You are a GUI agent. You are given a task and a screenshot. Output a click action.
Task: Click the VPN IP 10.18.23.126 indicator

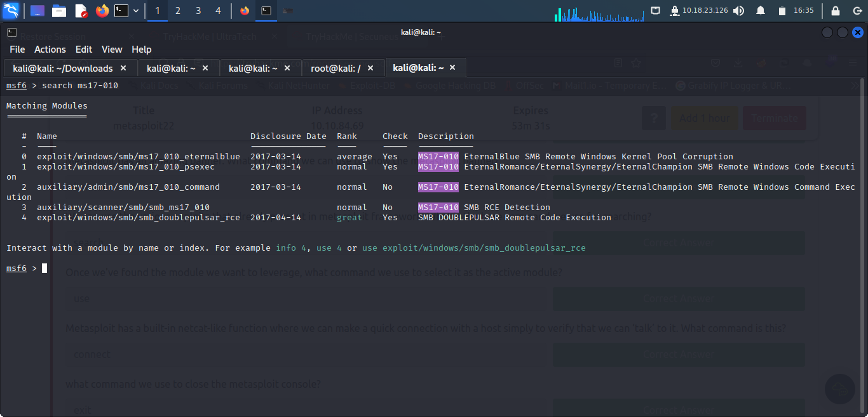point(699,11)
